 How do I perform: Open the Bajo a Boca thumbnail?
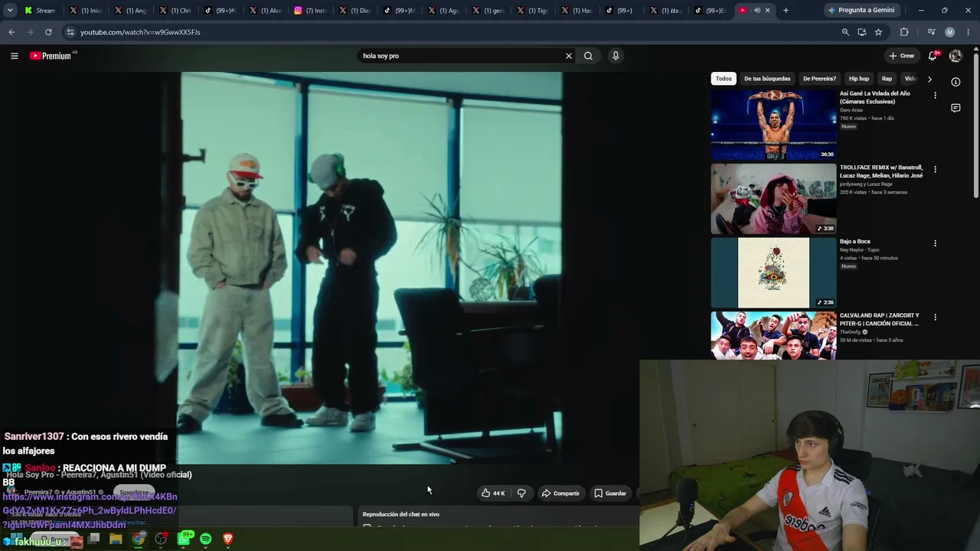pyautogui.click(x=773, y=272)
